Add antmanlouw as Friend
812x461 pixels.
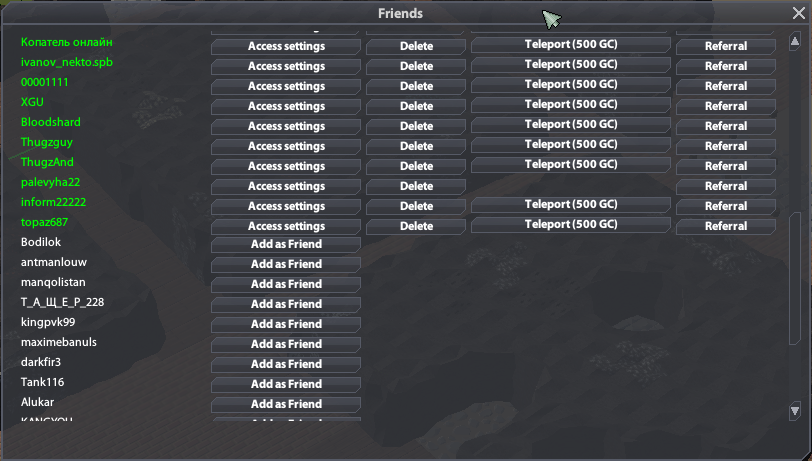[286, 264]
